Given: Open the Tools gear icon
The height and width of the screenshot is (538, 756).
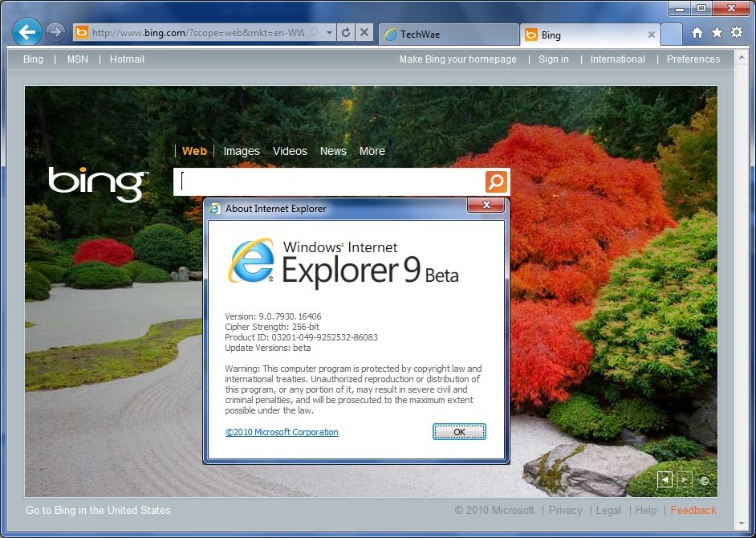Looking at the screenshot, I should [x=737, y=32].
